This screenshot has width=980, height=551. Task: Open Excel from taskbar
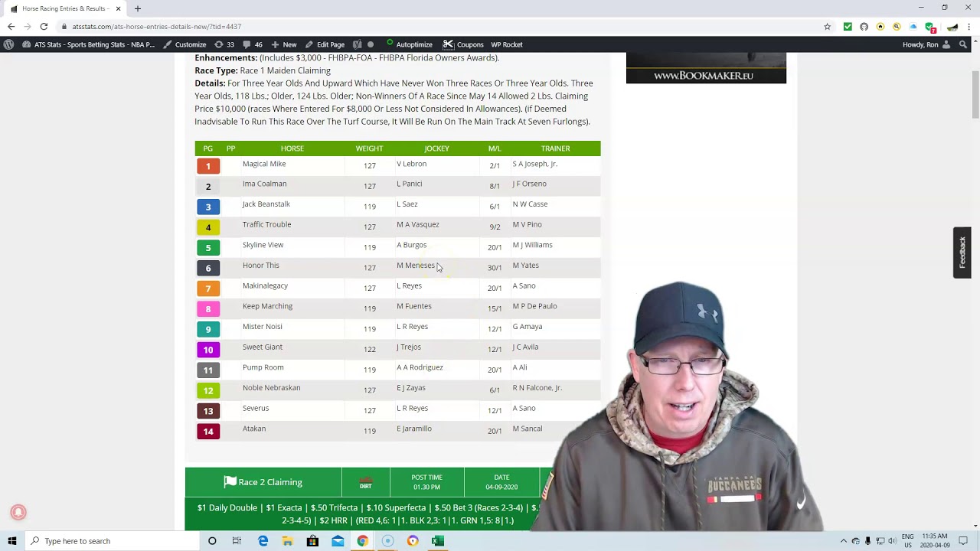(x=437, y=541)
